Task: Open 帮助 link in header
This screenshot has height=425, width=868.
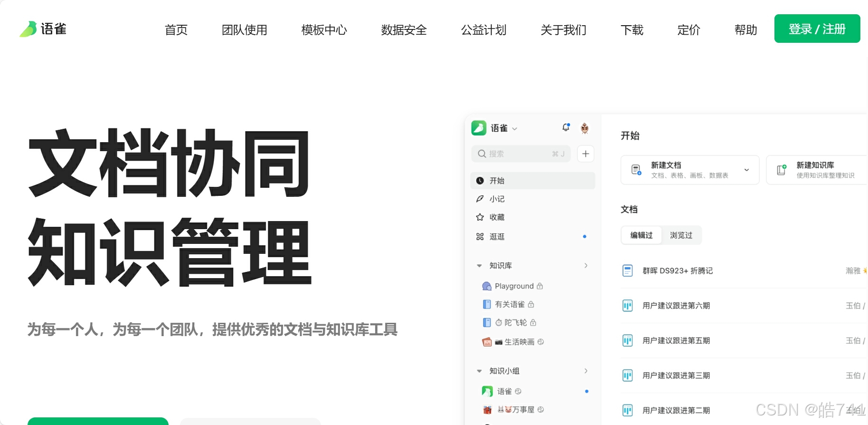Action: coord(746,30)
